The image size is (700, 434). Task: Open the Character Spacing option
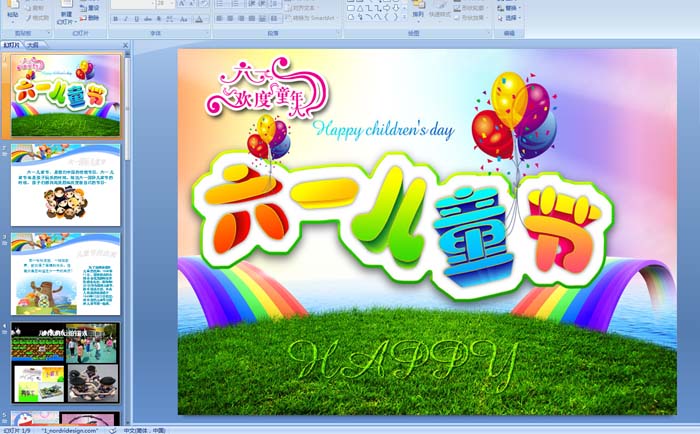pos(170,19)
